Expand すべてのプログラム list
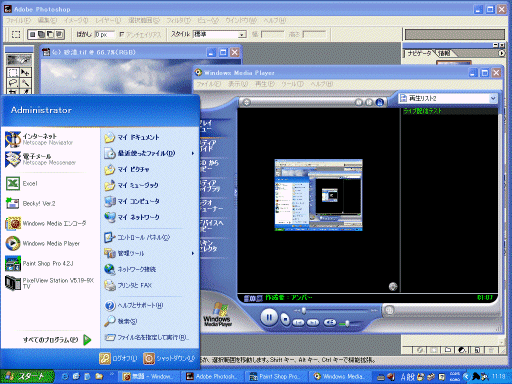512x384 pixels. 57,340
